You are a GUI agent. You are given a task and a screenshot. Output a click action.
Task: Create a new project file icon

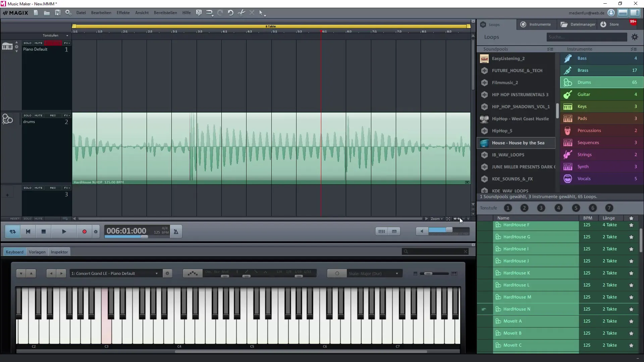pyautogui.click(x=36, y=13)
